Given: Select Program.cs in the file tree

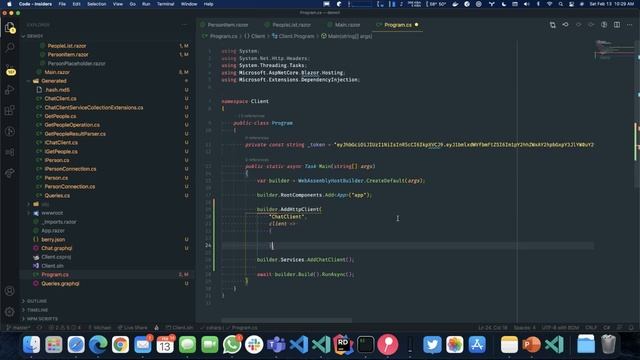Looking at the screenshot, I should coord(55,275).
